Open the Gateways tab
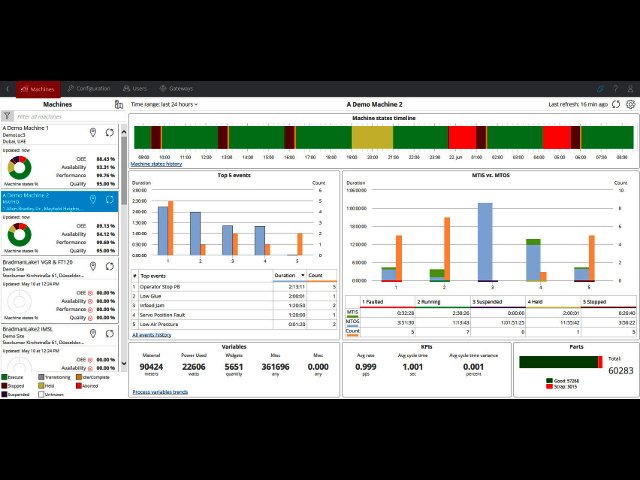 (x=177, y=89)
